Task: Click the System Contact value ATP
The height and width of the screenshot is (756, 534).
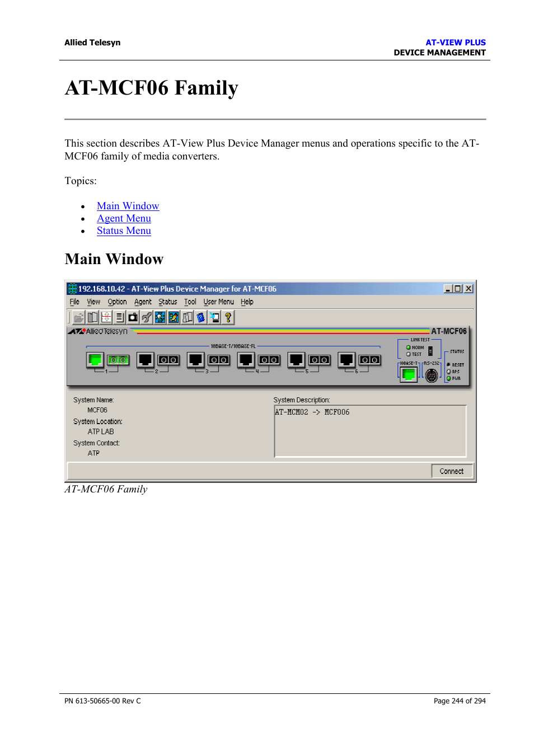Action: click(x=93, y=453)
